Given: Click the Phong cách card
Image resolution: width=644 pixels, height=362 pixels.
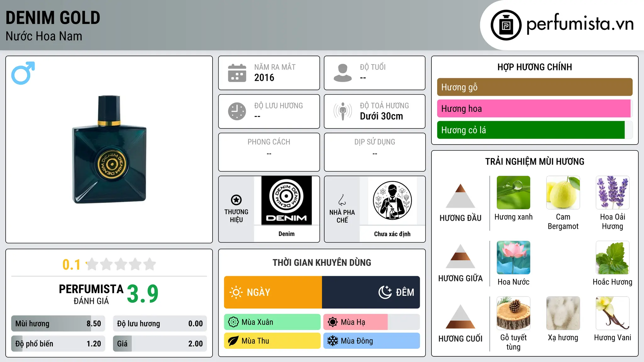Looking at the screenshot, I should [269, 152].
